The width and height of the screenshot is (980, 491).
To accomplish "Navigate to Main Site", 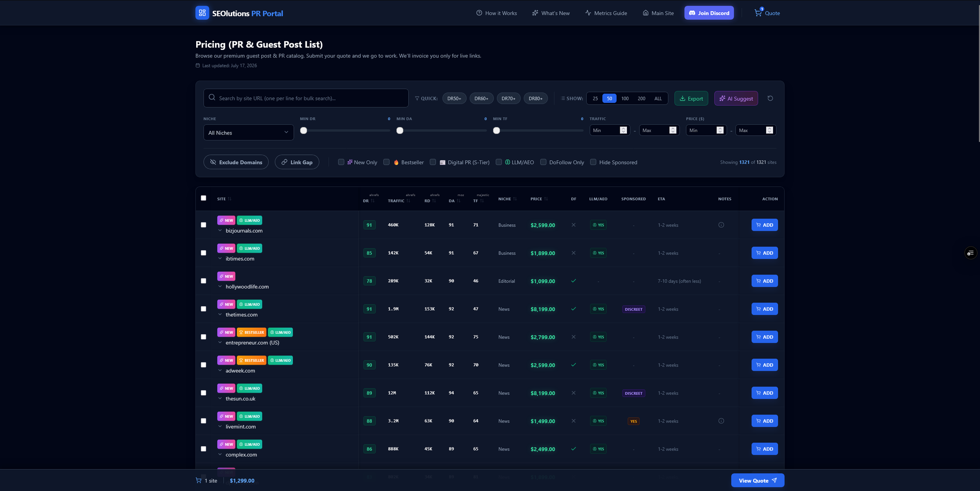I will tap(658, 13).
